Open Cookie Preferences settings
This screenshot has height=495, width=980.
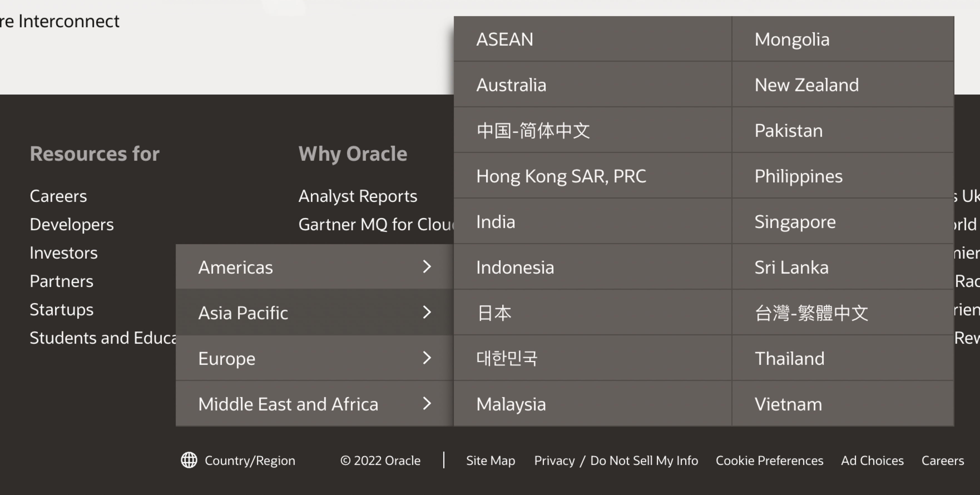tap(769, 460)
